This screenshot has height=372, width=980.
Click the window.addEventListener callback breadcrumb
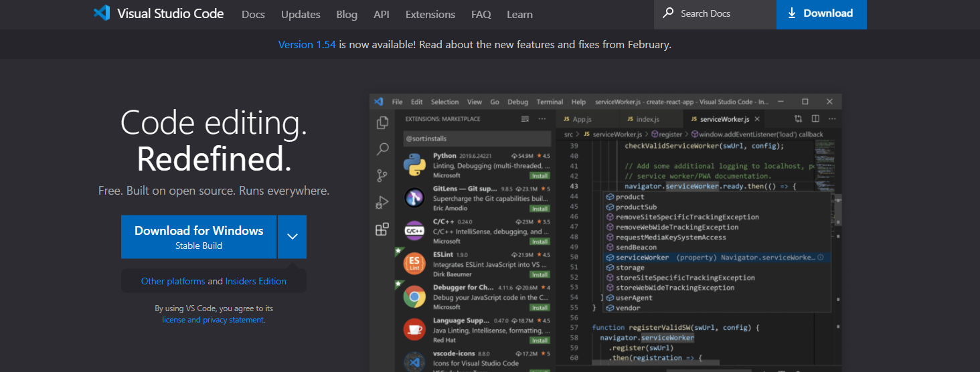(757, 134)
